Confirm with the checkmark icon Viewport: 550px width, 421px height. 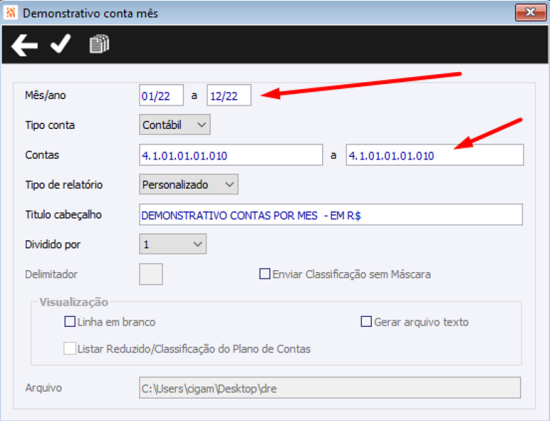(61, 44)
